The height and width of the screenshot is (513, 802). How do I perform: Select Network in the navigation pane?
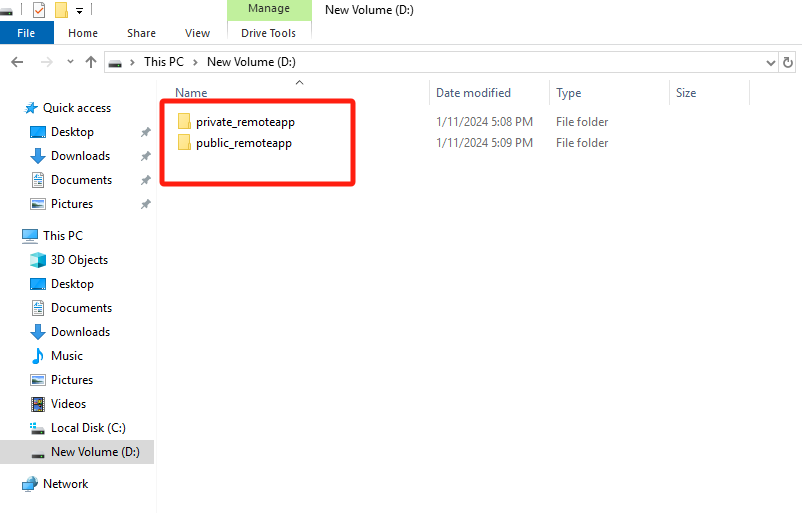tap(65, 484)
